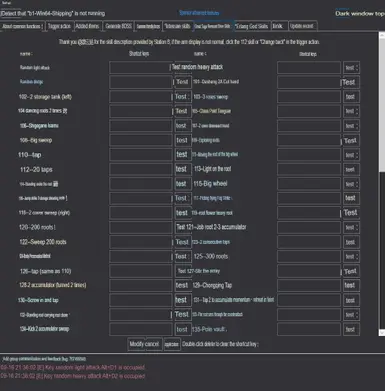
Task: Click Test for 102-2 storage tank (left)
Action: 182,97
